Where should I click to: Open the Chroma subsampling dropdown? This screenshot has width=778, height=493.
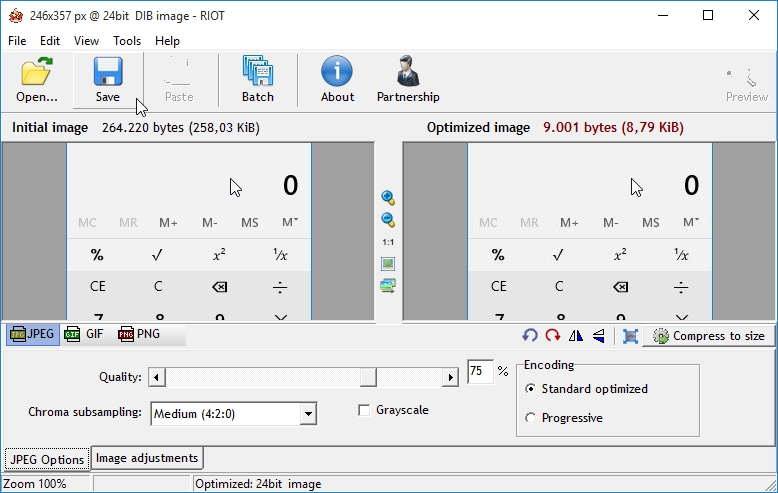click(x=308, y=414)
